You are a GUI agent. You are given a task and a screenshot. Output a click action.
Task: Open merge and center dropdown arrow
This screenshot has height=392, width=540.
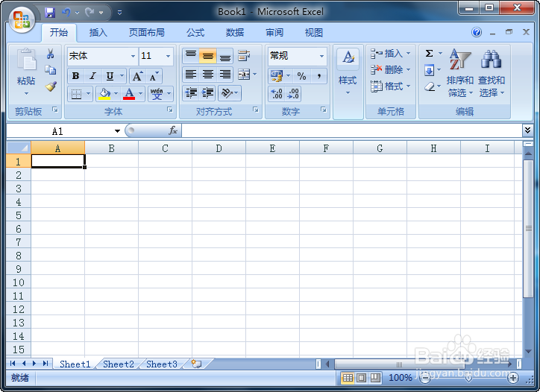click(255, 74)
